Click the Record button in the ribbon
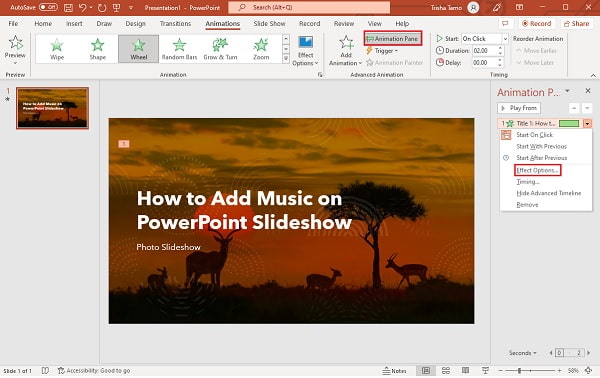This screenshot has width=600, height=378. (x=536, y=23)
